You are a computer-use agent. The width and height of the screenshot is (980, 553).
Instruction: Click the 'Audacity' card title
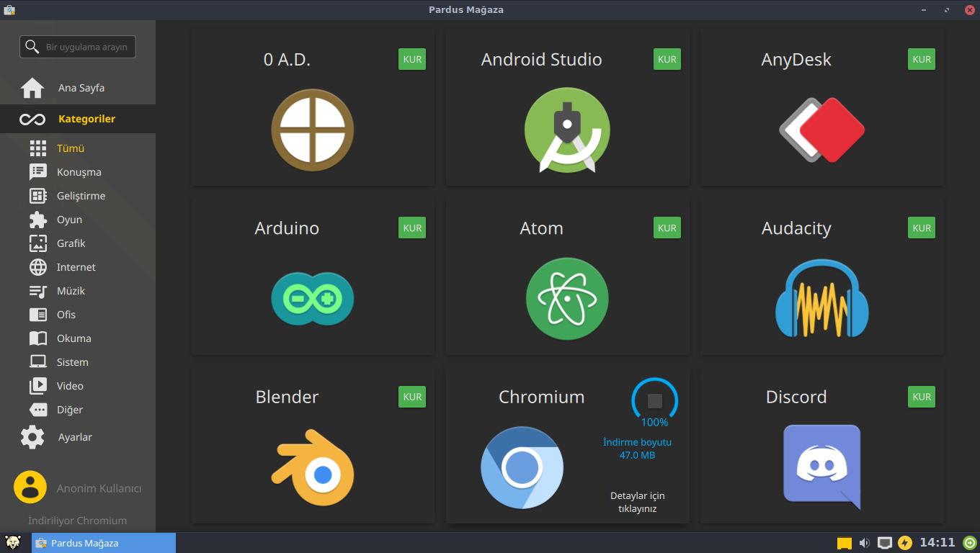click(x=796, y=228)
